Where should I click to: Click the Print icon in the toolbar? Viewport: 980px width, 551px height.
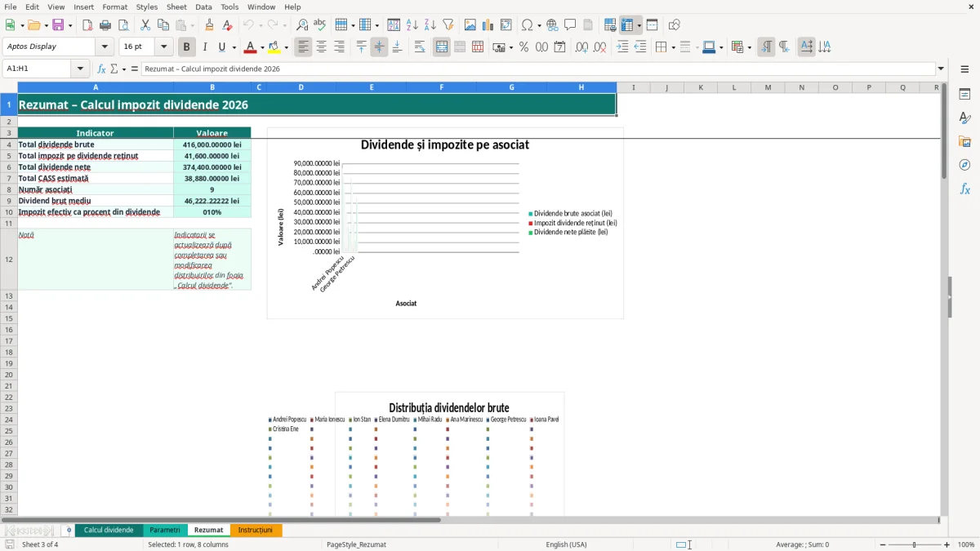coord(105,25)
